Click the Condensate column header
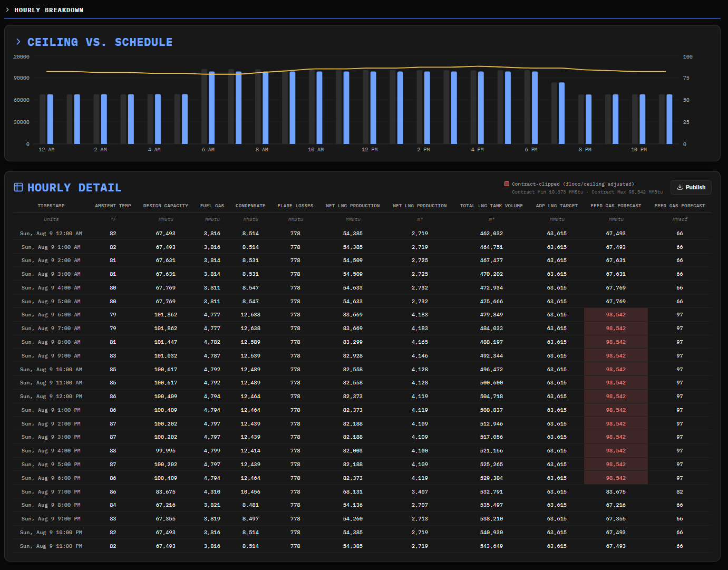 (250, 206)
